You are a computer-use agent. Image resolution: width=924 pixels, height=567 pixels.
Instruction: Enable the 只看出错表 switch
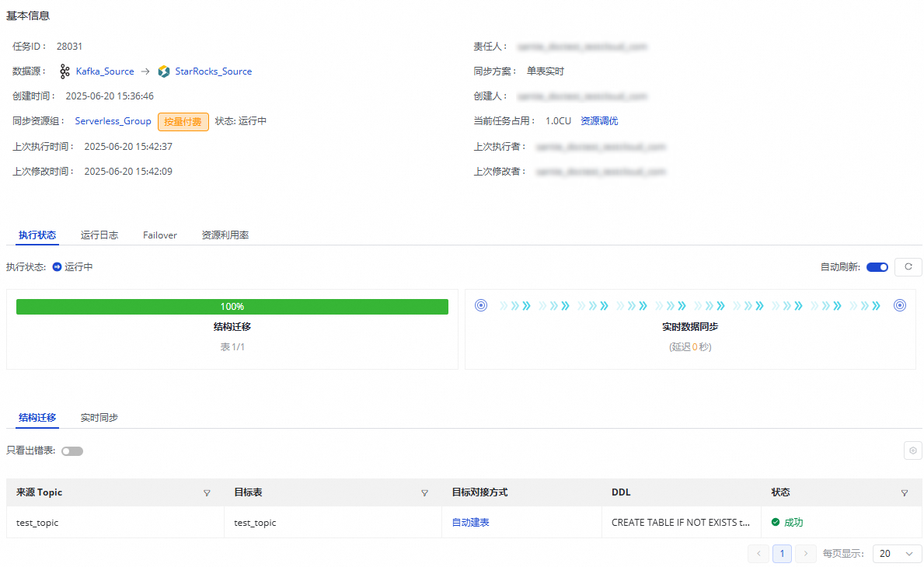click(72, 451)
